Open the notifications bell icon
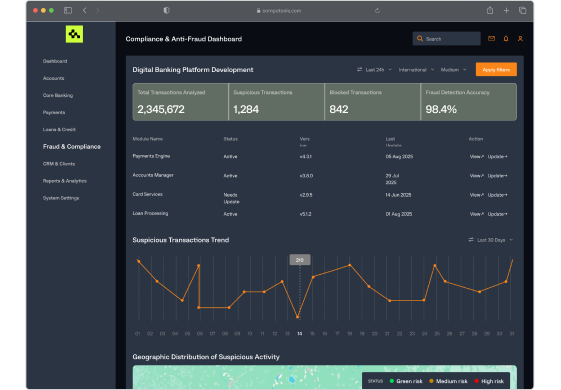 pyautogui.click(x=506, y=39)
